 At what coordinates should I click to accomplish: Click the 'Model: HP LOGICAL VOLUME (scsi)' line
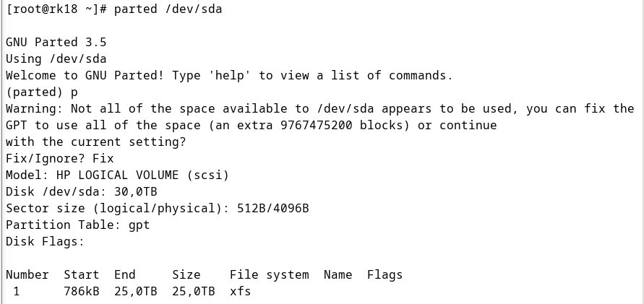point(117,175)
